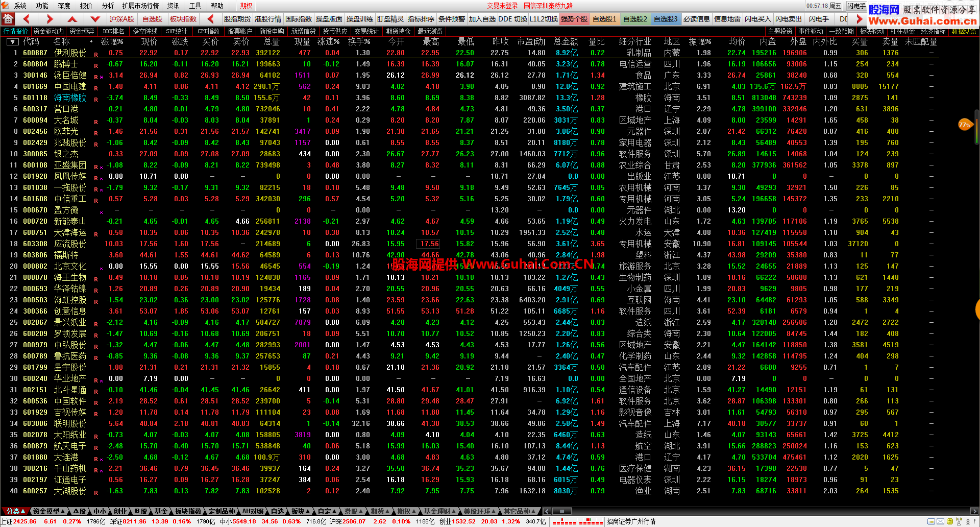Click the 闪电手 button near the clock
The image size is (980, 527).
(x=856, y=6)
